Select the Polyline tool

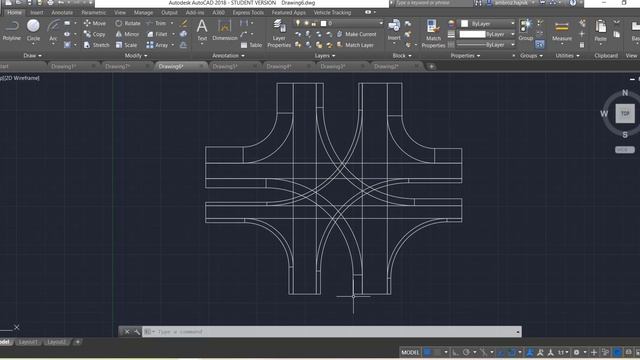click(11, 31)
